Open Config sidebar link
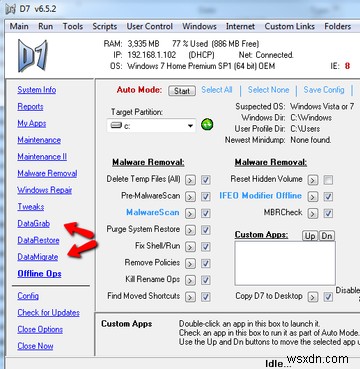Image resolution: width=360 pixels, height=369 pixels. coord(28,296)
